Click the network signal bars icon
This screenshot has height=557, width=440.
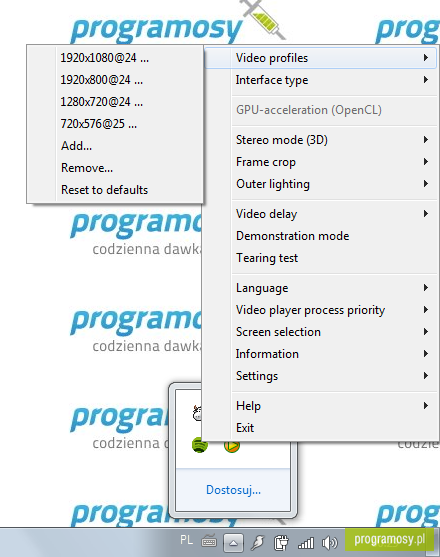(x=306, y=543)
